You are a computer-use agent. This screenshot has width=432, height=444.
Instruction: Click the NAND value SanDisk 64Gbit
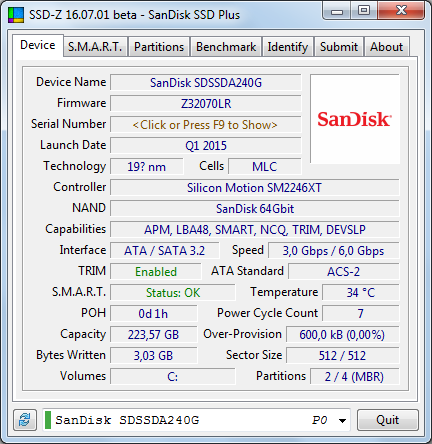255,209
